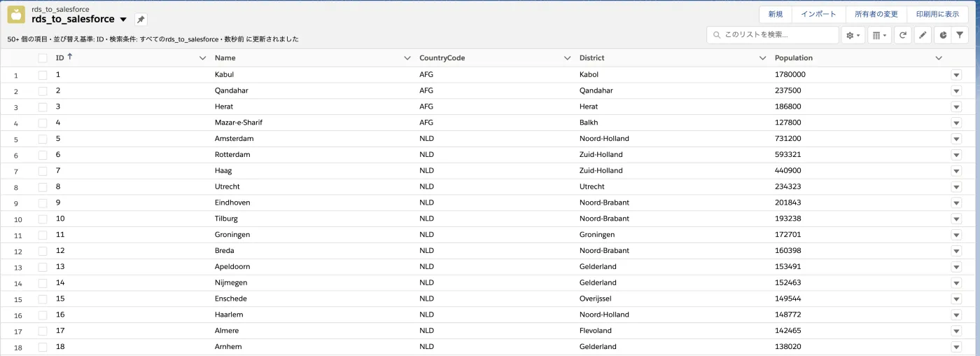The height and width of the screenshot is (356, 980).
Task: Click the 印刷用に表示 button
Action: coord(937,15)
